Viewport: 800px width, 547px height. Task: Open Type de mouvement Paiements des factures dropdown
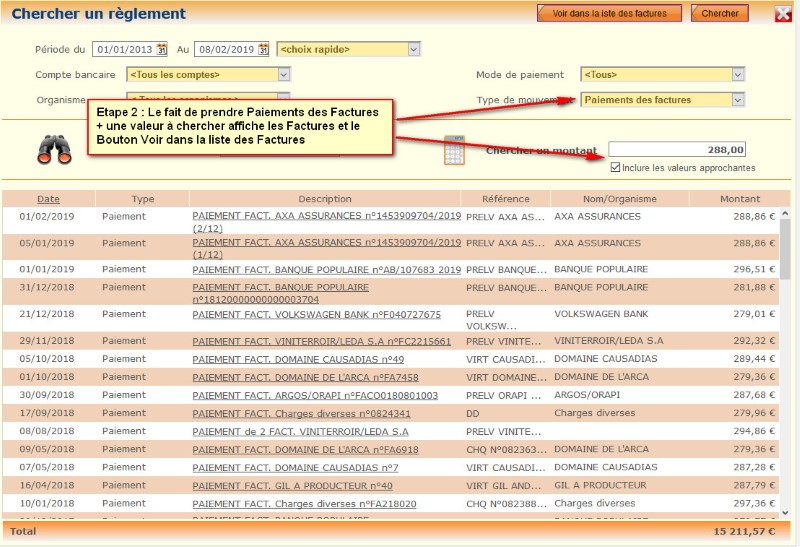(x=738, y=100)
